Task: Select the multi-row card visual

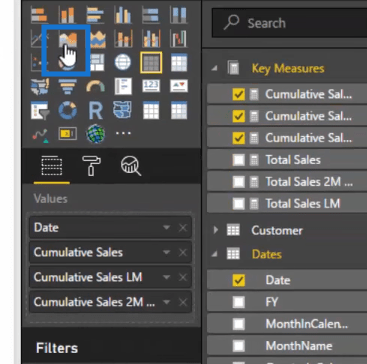Action: [123, 86]
